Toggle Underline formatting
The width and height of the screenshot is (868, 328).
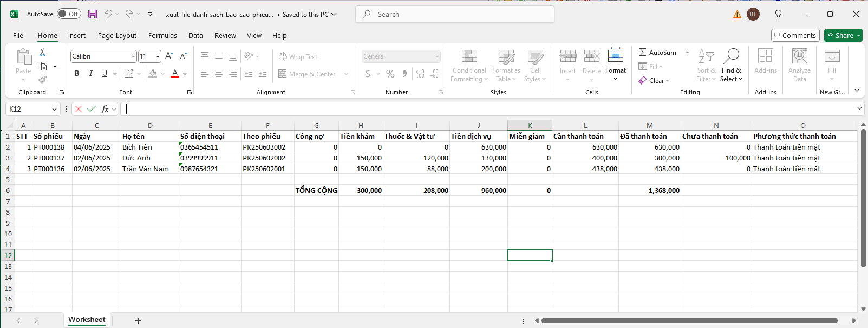(105, 74)
